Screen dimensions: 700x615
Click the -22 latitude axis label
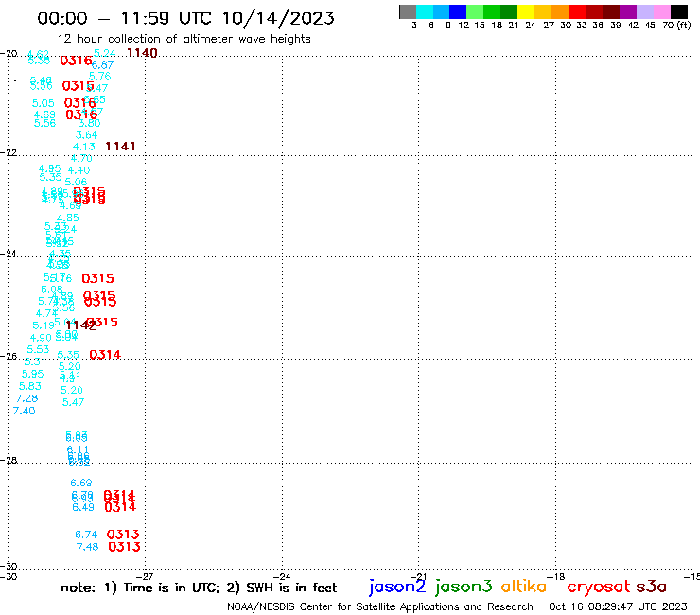(9, 152)
